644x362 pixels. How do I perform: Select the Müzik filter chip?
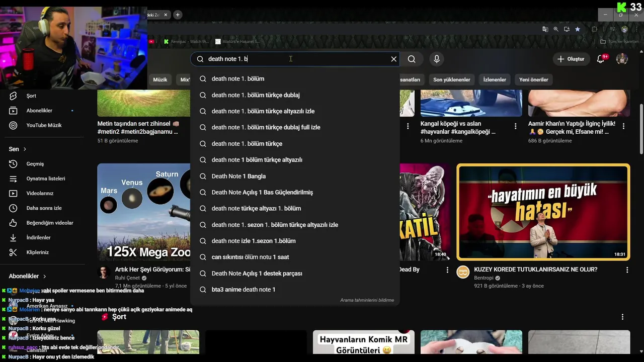tap(160, 79)
